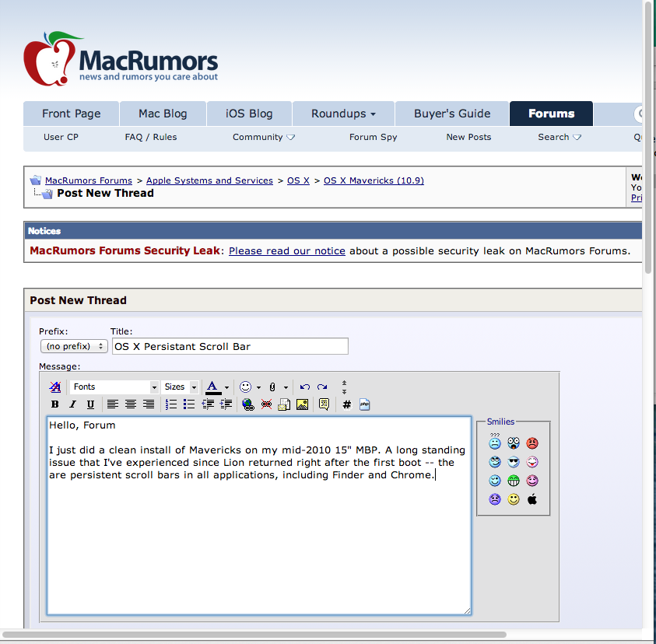Follow the MacRumors Forums breadcrumb link
The width and height of the screenshot is (656, 644).
tap(88, 180)
